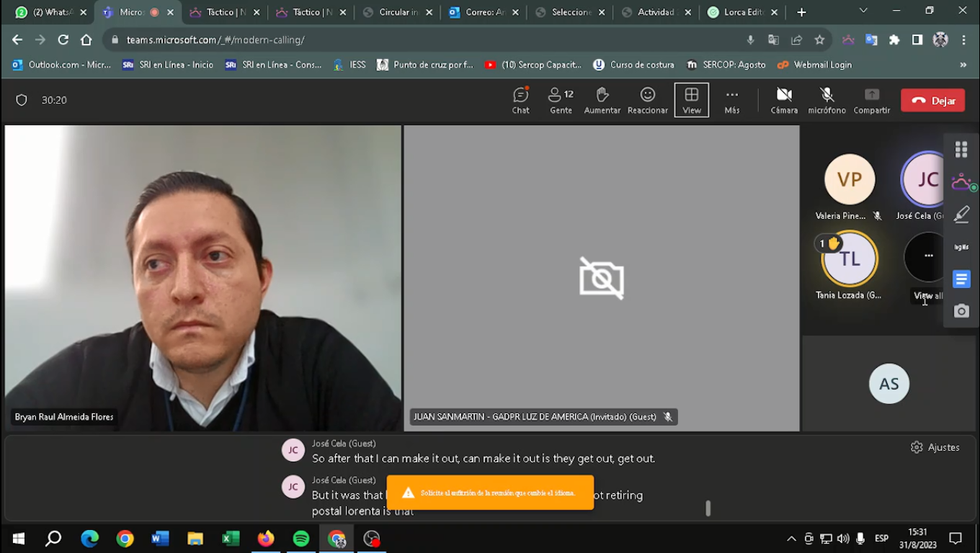Open the Reaccionar emoji reactions

[647, 100]
